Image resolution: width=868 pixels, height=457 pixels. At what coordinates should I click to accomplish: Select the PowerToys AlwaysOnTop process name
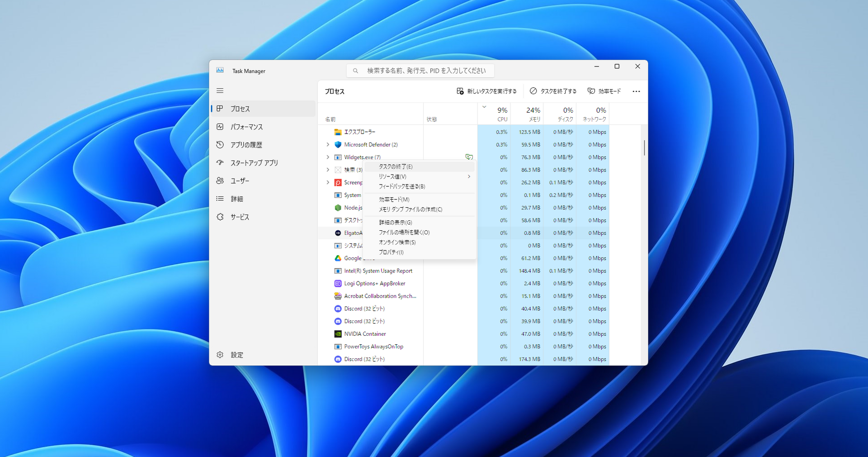pyautogui.click(x=373, y=347)
